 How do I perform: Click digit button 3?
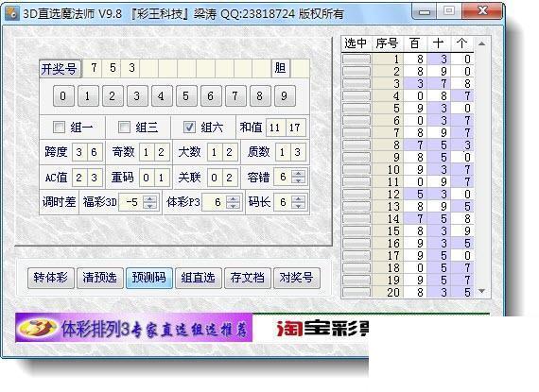[137, 95]
